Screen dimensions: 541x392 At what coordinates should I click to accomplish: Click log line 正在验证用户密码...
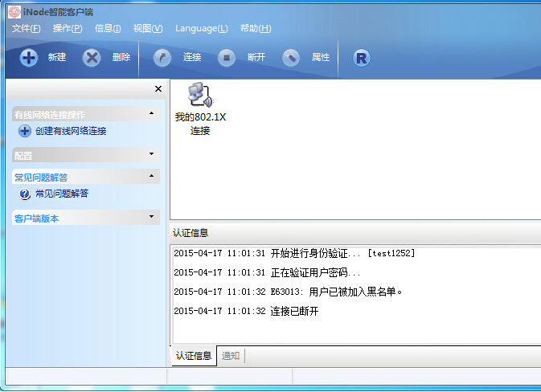[x=267, y=272]
